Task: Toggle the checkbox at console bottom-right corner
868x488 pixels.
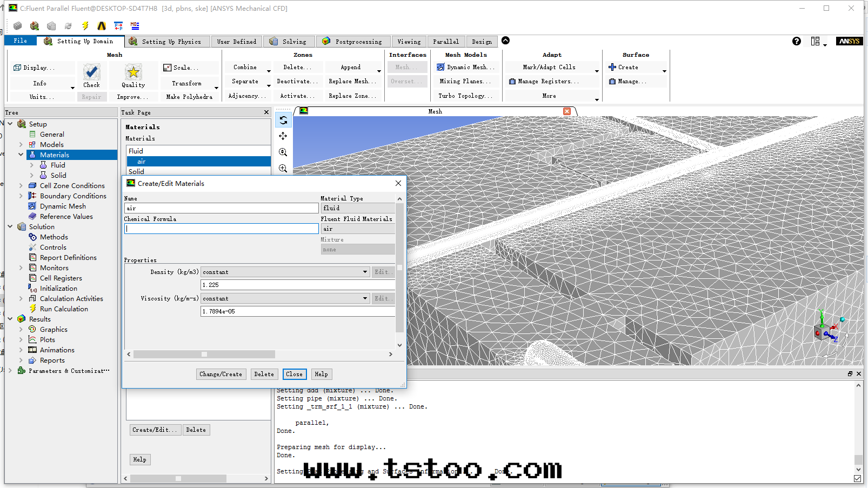Action: point(857,478)
